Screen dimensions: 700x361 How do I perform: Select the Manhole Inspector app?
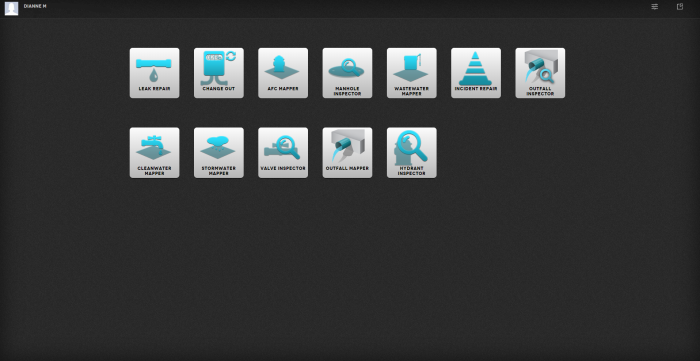[x=347, y=73]
